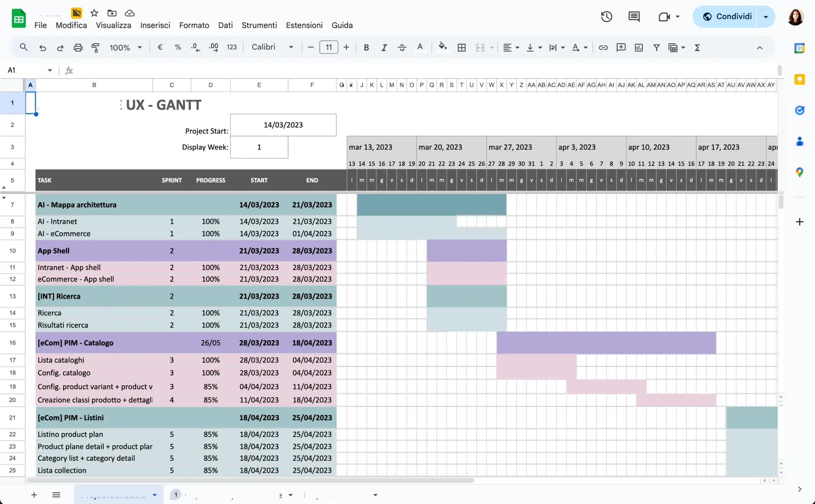Insert a link with chain icon
The width and height of the screenshot is (815, 504).
[603, 47]
